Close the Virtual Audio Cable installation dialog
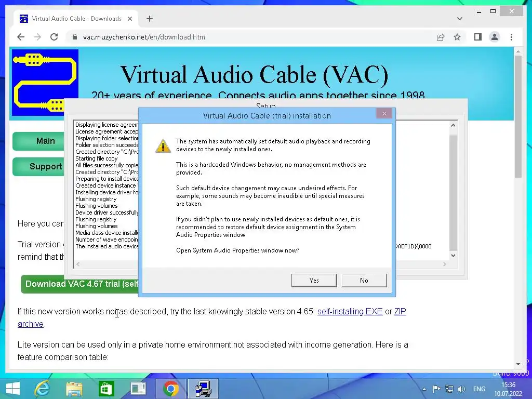The width and height of the screenshot is (532, 399). [x=384, y=114]
